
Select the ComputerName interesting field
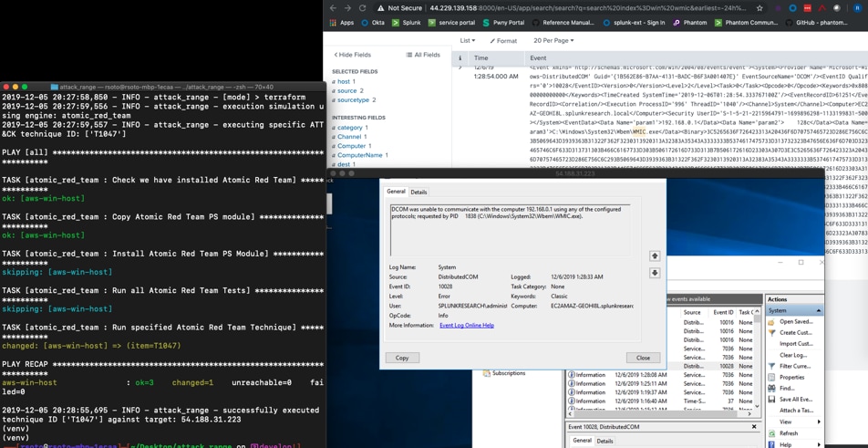pos(360,155)
